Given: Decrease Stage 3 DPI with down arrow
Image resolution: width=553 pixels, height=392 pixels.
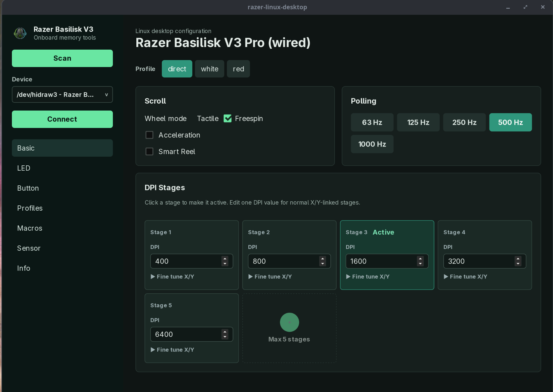Looking at the screenshot, I should (x=420, y=264).
